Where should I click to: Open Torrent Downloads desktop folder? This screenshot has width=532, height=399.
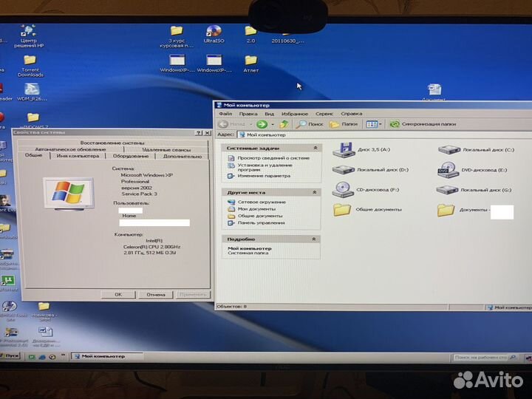pos(30,66)
